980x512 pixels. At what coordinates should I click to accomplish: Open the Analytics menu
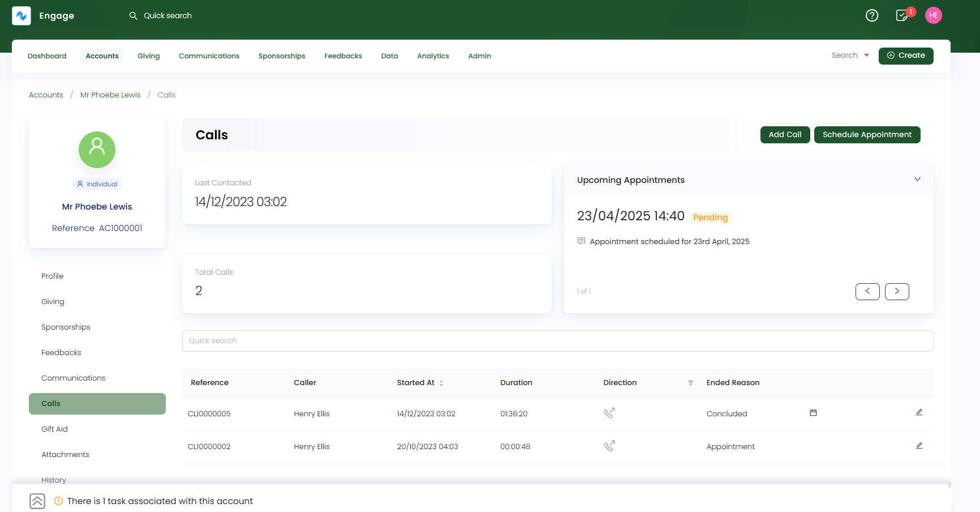[x=433, y=56]
